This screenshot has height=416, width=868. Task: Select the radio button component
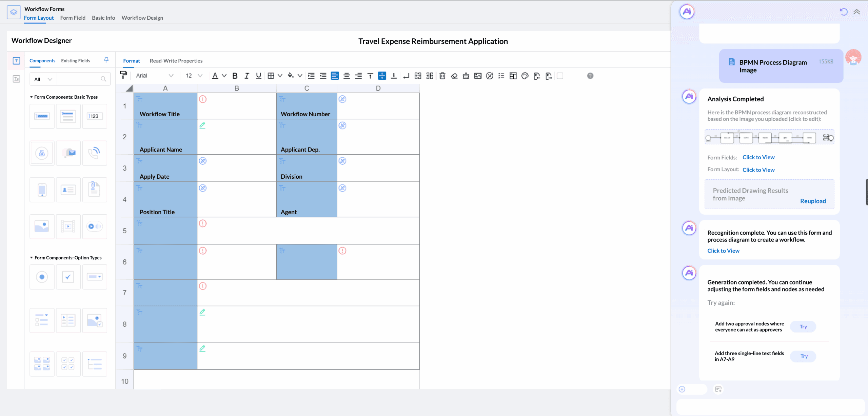42,277
